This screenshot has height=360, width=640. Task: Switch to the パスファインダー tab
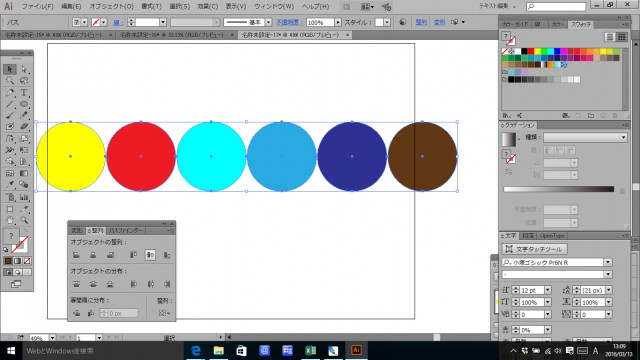pos(126,231)
